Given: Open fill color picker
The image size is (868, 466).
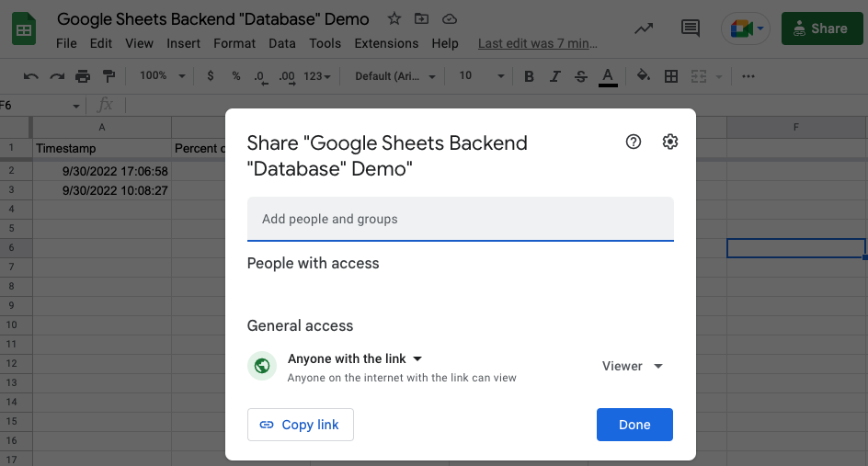Looking at the screenshot, I should tap(644, 75).
